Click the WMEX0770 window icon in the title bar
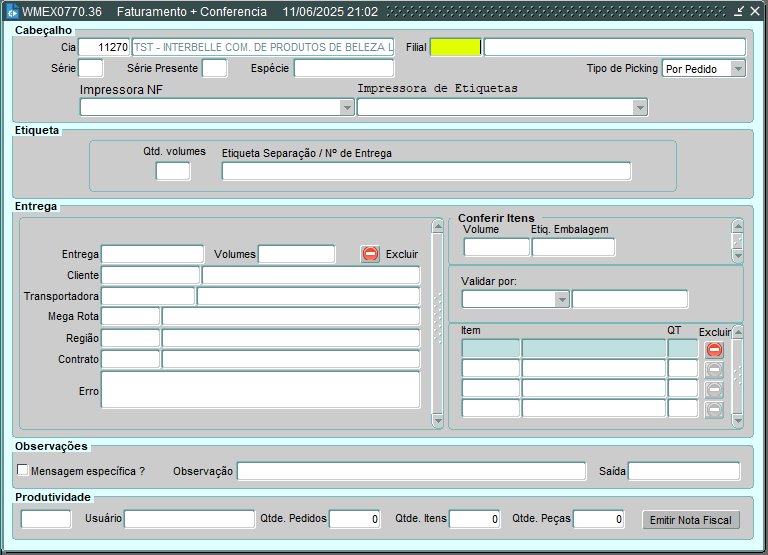 point(12,12)
